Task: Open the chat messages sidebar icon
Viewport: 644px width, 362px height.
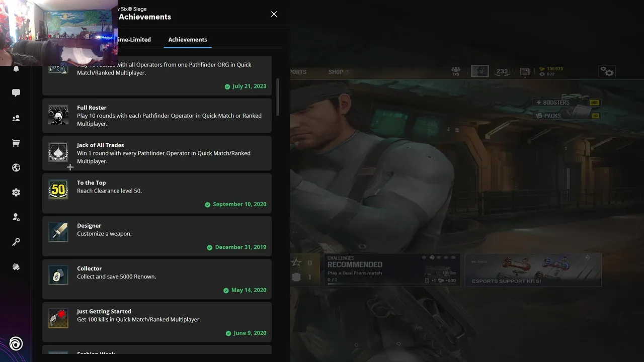Action: coord(16,93)
